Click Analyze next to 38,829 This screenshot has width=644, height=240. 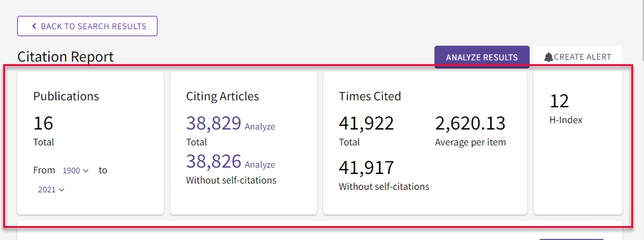pos(260,126)
